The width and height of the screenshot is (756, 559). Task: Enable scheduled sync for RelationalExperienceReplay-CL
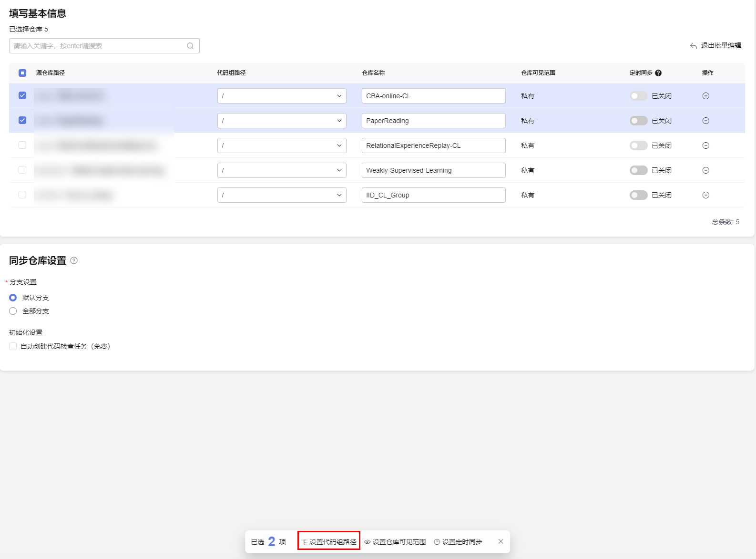[x=638, y=145]
